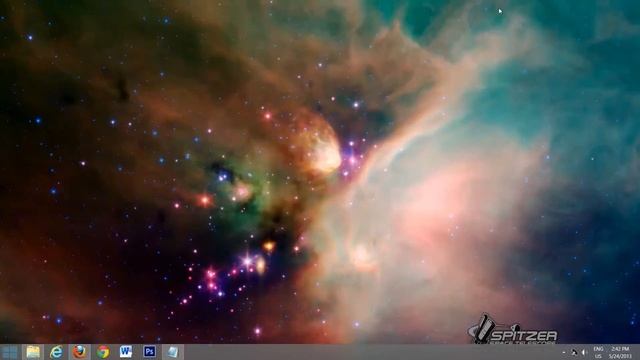Open Adobe Photoshop from the taskbar

[x=149, y=352]
